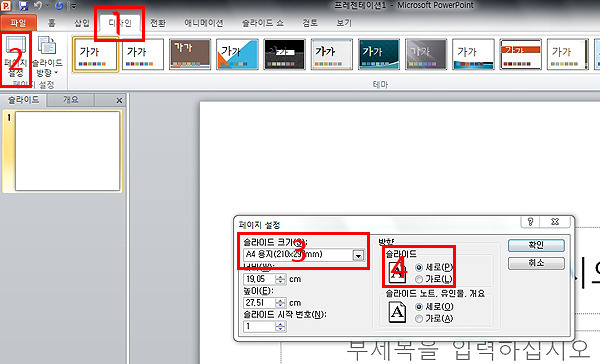600x364 pixels.
Task: Click the Undo icon in quick access toolbar
Action: [x=38, y=6]
